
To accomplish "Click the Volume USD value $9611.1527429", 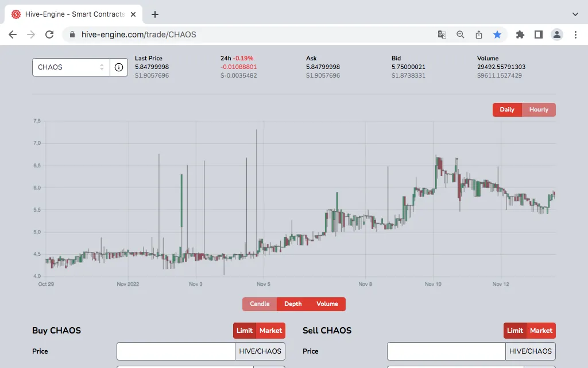I will pos(500,75).
